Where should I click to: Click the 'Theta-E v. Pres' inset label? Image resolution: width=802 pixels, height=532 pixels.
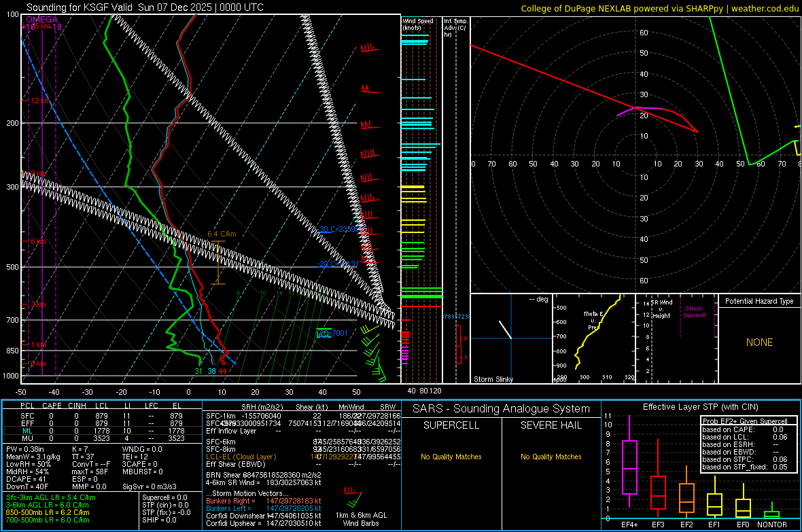pos(592,320)
